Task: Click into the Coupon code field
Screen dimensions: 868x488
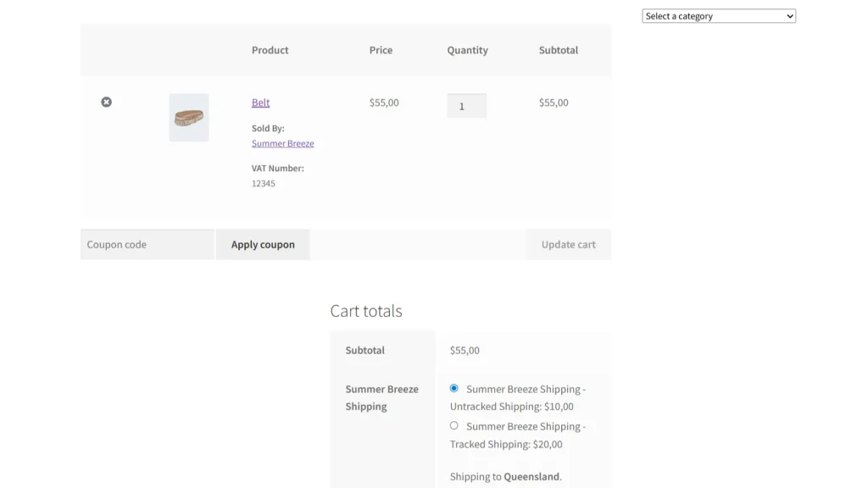Action: point(147,245)
